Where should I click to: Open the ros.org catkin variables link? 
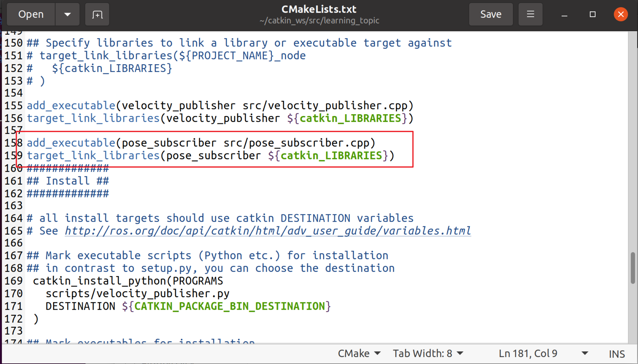click(x=268, y=231)
